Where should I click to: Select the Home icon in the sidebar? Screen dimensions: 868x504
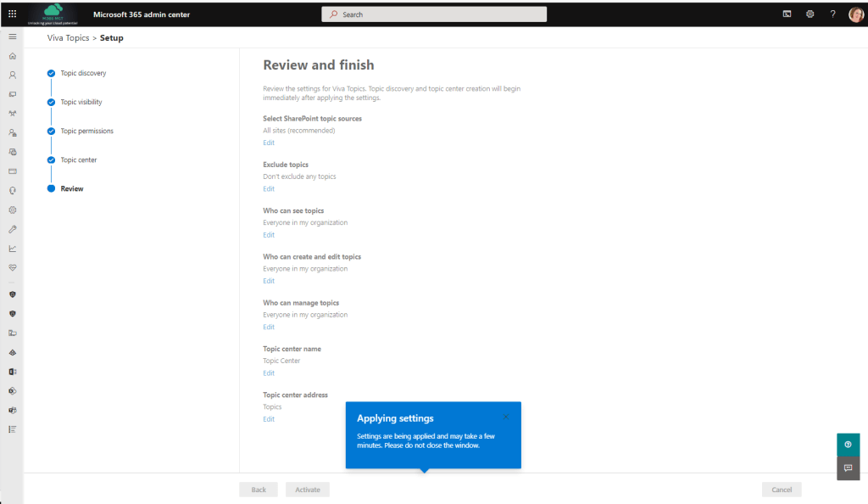12,55
